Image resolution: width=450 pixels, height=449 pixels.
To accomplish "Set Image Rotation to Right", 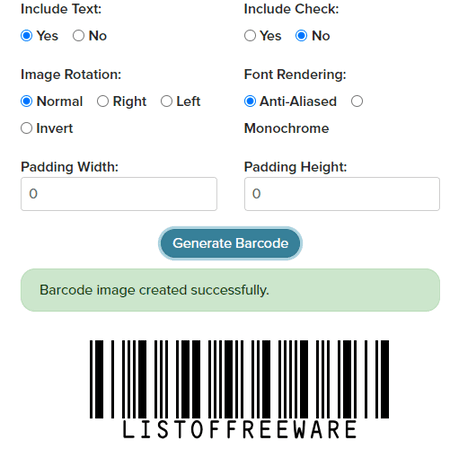I will [103, 101].
